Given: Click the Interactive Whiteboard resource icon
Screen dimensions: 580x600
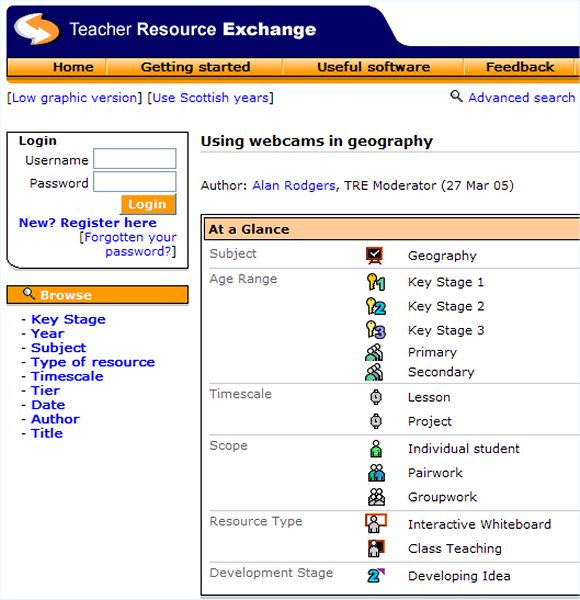Looking at the screenshot, I should point(376,523).
